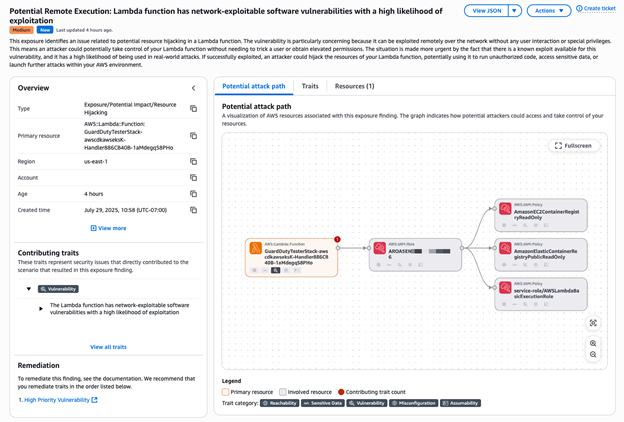The width and height of the screenshot is (624, 422).
Task: Switch to the Traits tab
Action: click(x=310, y=87)
